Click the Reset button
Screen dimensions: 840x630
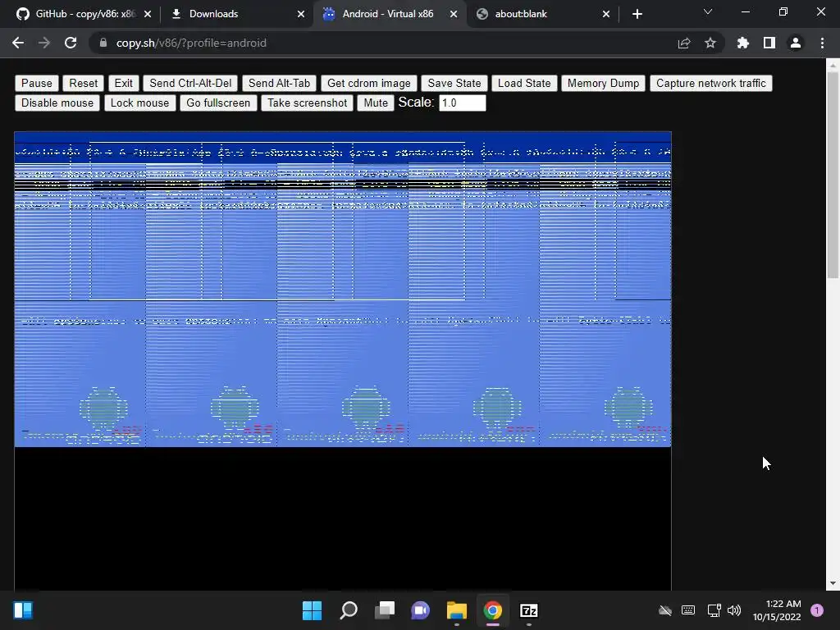coord(83,83)
